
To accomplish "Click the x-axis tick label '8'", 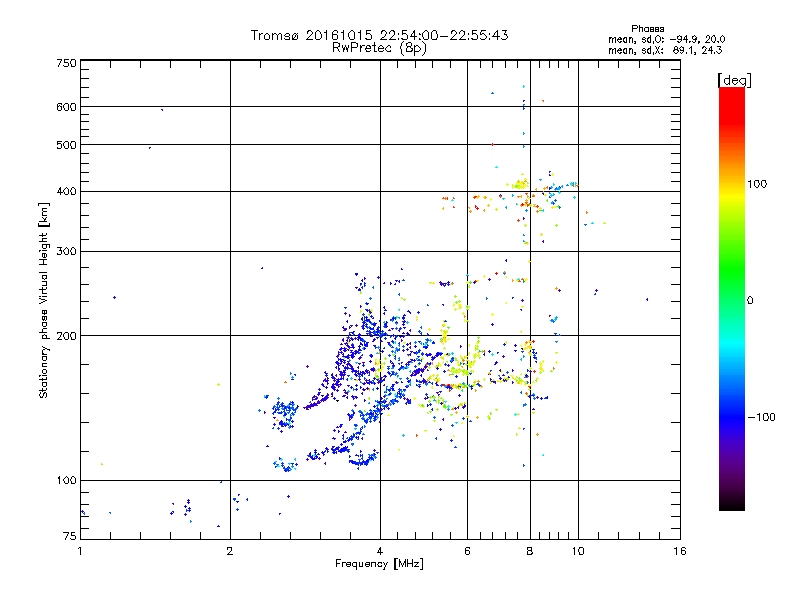I will (x=530, y=551).
